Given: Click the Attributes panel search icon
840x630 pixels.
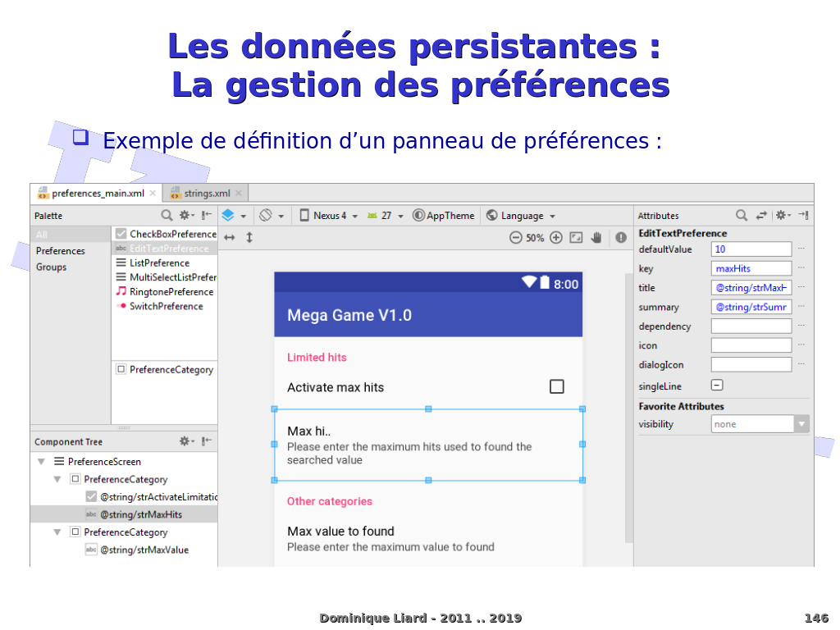Looking at the screenshot, I should 742,216.
